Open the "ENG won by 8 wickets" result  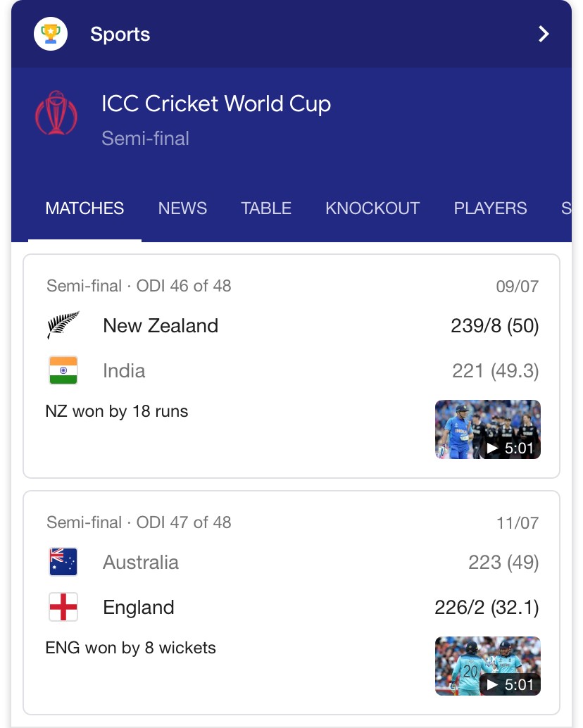coord(131,648)
